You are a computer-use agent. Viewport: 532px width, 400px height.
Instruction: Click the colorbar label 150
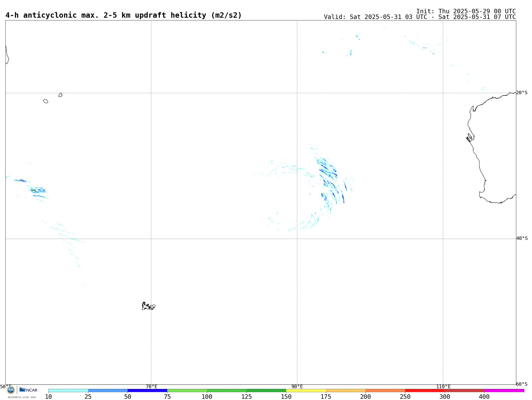[286, 397]
